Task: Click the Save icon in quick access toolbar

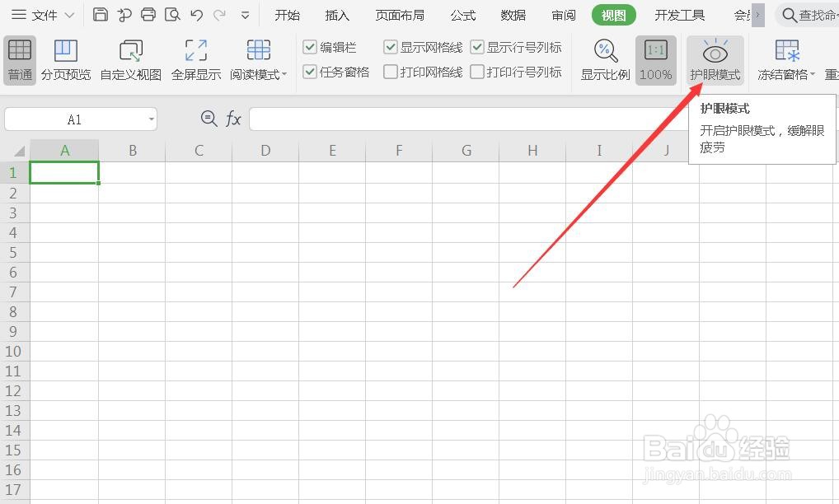Action: 100,14
